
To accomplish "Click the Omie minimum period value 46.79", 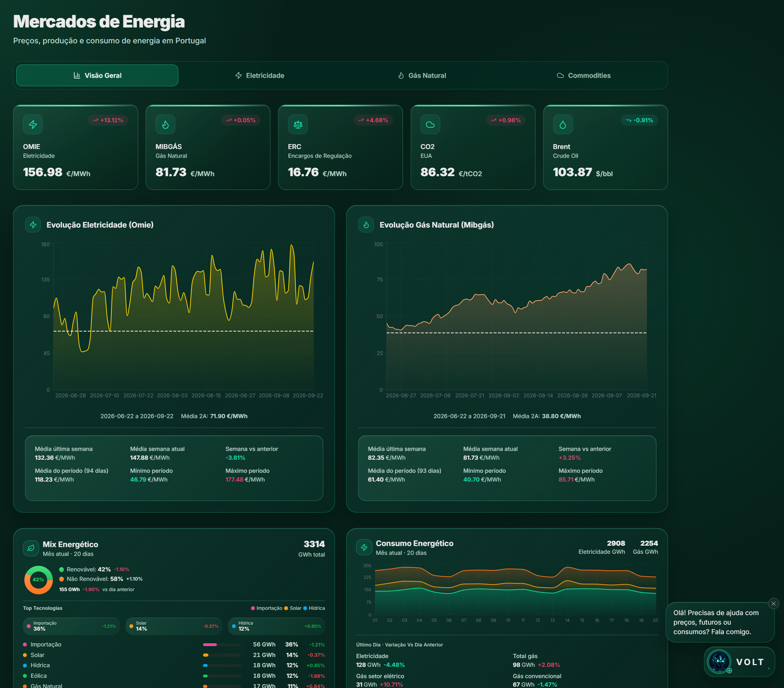I will point(138,479).
